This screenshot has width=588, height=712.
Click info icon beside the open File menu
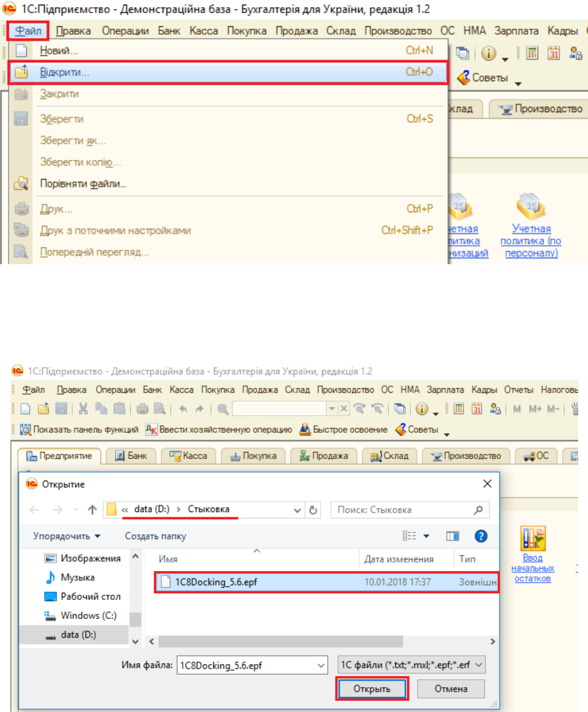488,54
